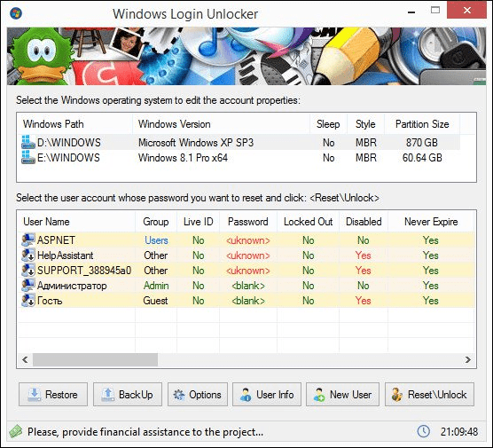Click ASPNET's <uknown> password cell
493x448 pixels.
pyautogui.click(x=248, y=240)
